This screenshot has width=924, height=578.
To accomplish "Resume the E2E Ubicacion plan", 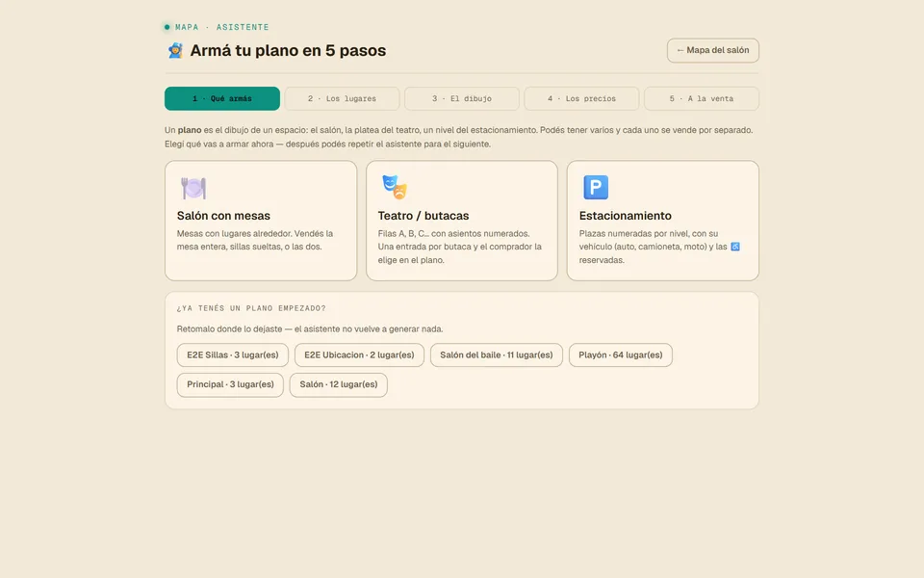I will coord(359,355).
